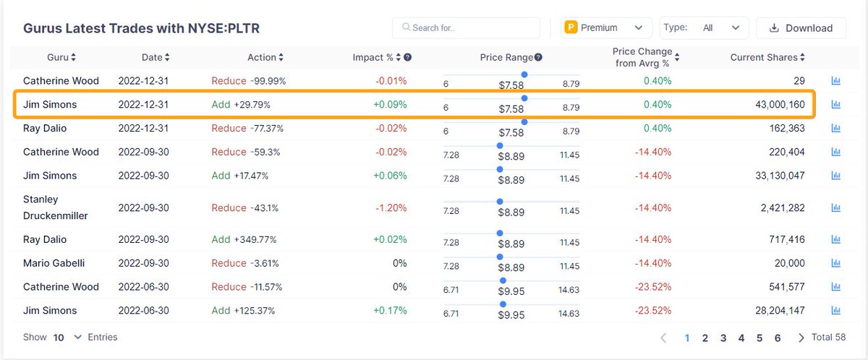
Task: Open chart icon for Jim Simons 33,130,047 shares row
Action: click(x=836, y=176)
